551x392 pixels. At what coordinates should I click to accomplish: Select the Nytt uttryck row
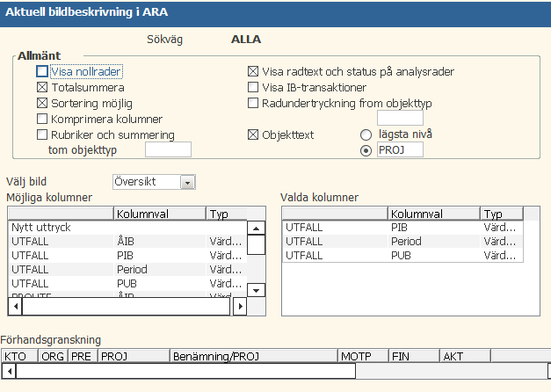click(127, 228)
